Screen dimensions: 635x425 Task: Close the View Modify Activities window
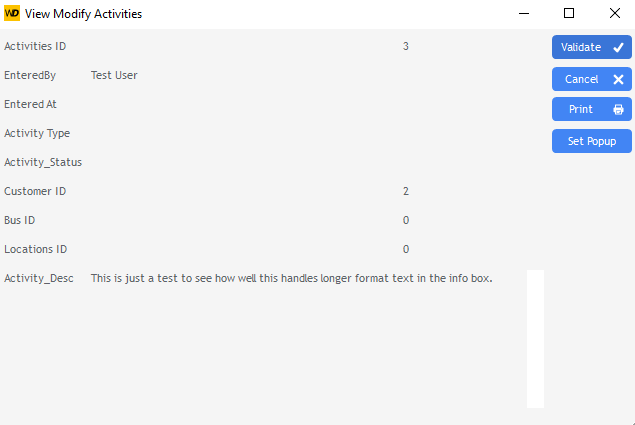[x=614, y=14]
